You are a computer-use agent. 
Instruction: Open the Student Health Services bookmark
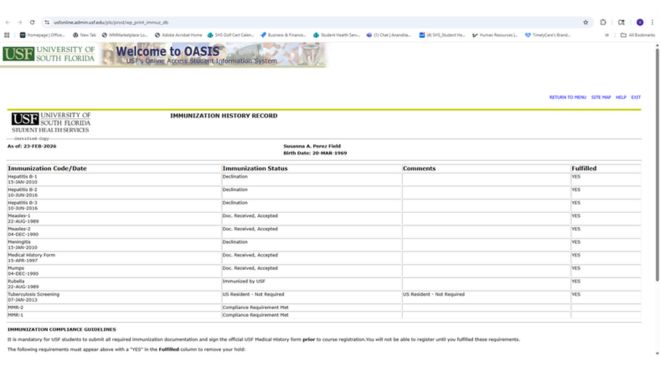point(336,35)
